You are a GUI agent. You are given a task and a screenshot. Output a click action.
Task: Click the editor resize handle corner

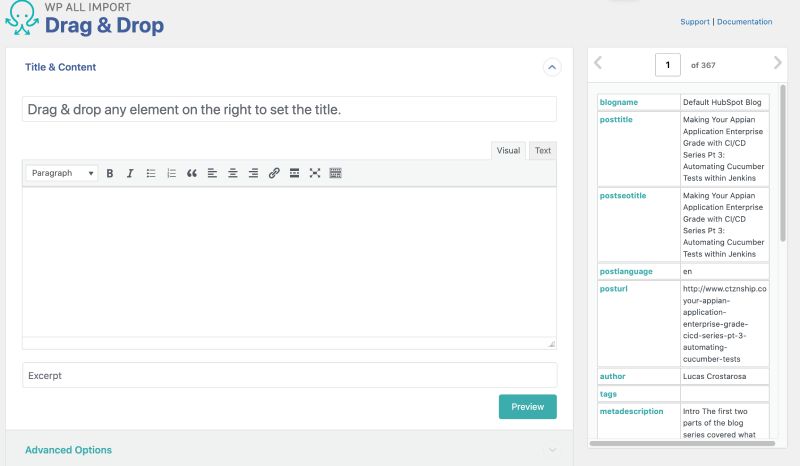pos(552,344)
